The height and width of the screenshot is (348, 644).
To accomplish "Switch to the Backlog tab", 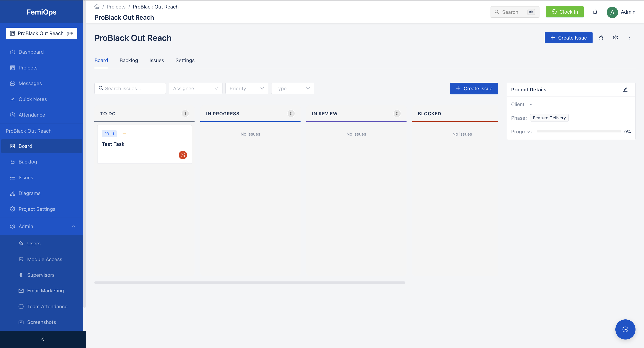I will click(129, 60).
